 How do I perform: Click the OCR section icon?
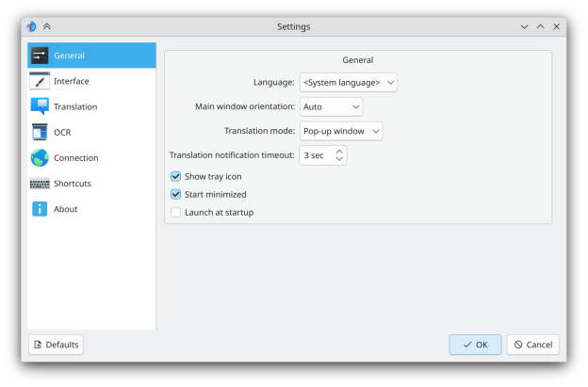pyautogui.click(x=40, y=132)
